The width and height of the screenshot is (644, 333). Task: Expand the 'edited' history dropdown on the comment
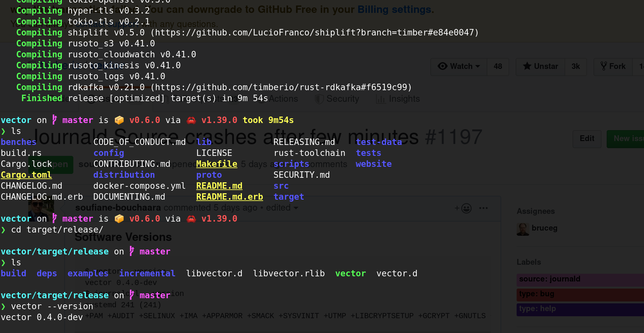pos(282,208)
